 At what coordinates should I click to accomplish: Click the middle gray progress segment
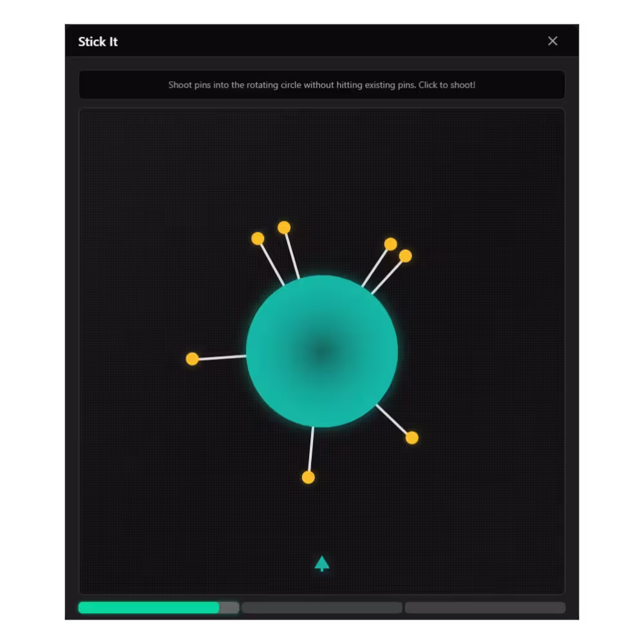[x=322, y=607]
